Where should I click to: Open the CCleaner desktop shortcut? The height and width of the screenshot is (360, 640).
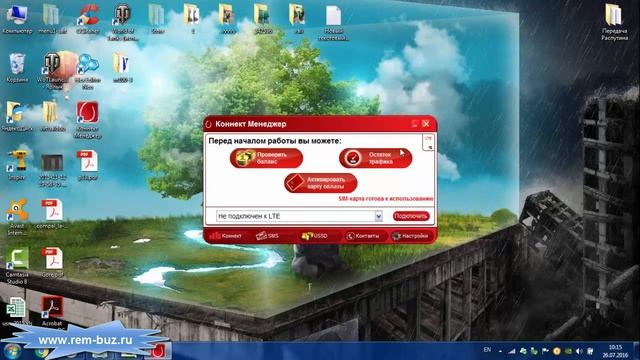88,19
